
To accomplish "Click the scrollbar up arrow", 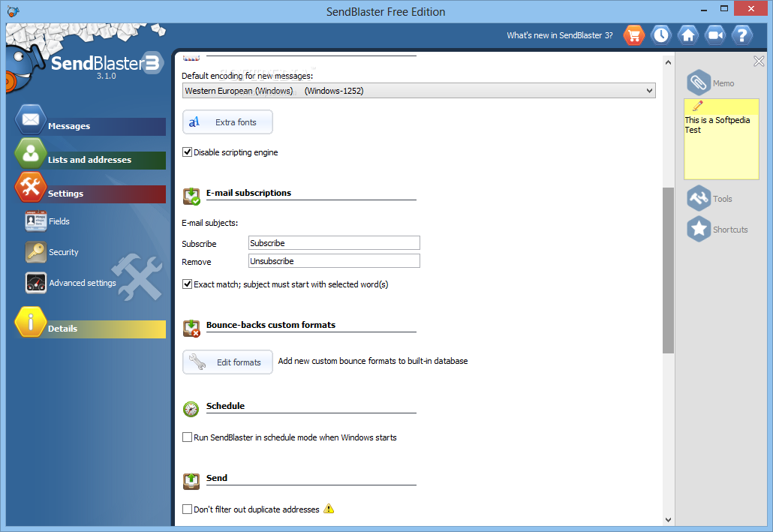I will (668, 62).
